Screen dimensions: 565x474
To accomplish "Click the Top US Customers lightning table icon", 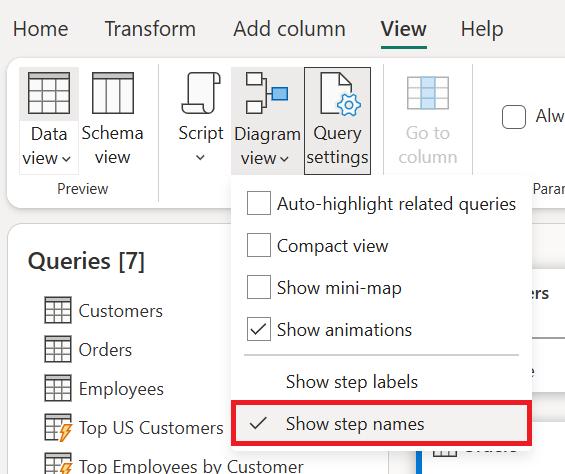I will click(58, 428).
